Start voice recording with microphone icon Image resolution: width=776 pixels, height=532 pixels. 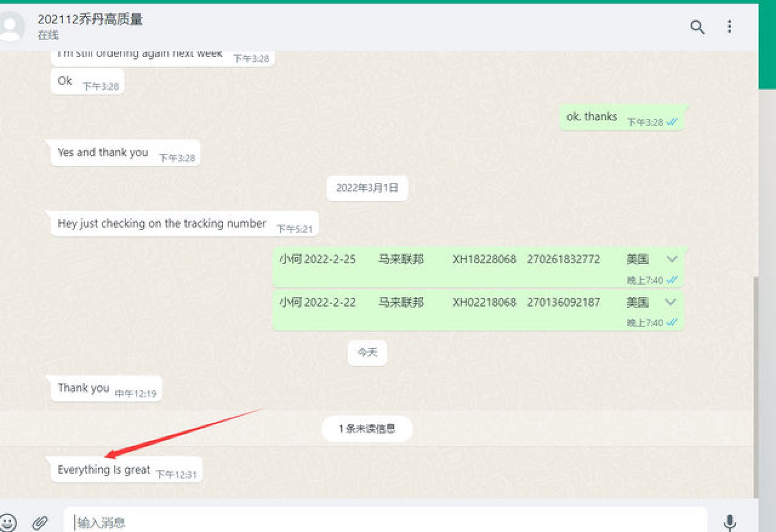point(730,522)
